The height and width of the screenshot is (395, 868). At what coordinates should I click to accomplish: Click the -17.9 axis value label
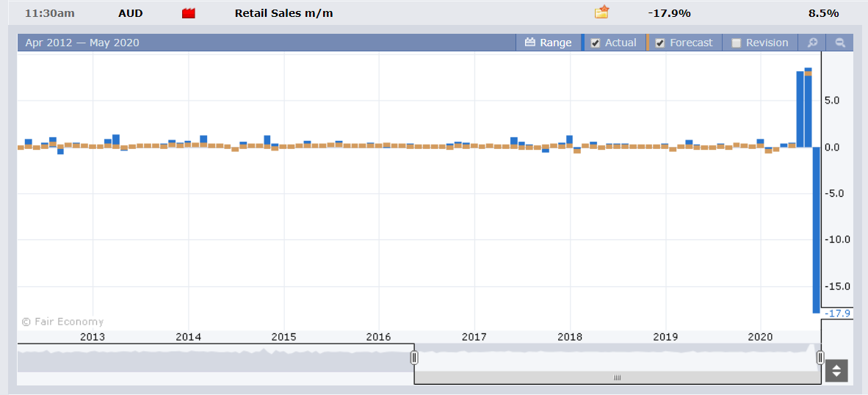pyautogui.click(x=837, y=313)
